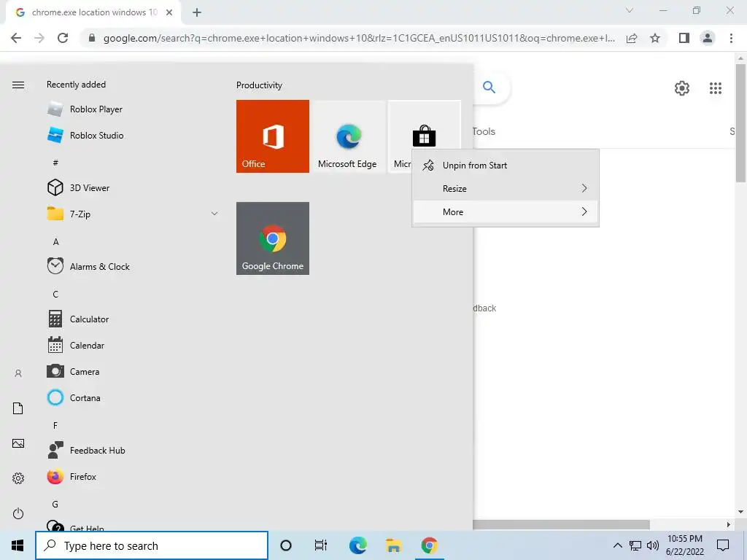The height and width of the screenshot is (560, 747).
Task: Open Task View on the taskbar
Action: [x=321, y=545]
